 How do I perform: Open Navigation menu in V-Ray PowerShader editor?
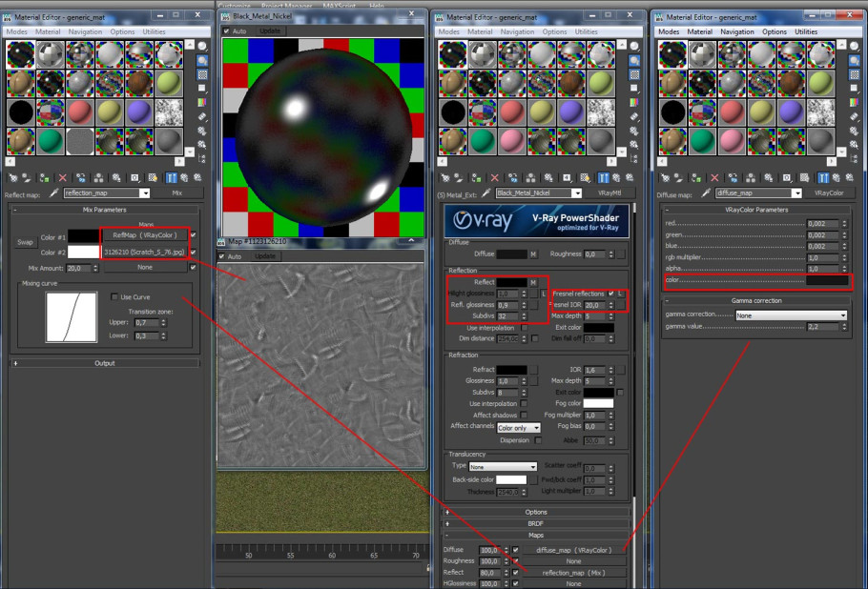click(517, 32)
